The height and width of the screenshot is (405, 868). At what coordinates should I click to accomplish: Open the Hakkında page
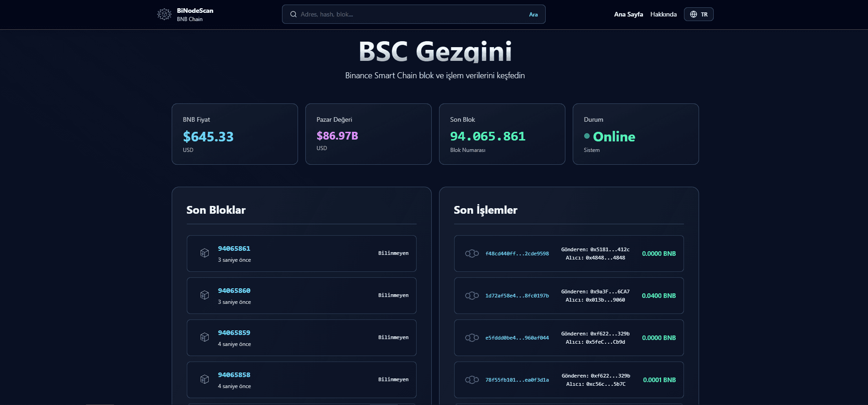[x=663, y=14]
